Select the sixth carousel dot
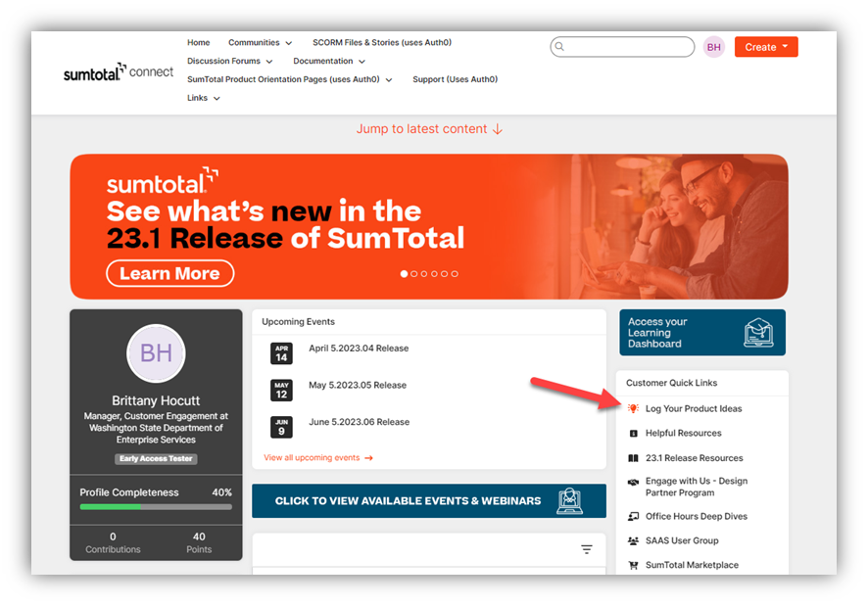The height and width of the screenshot is (606, 868). [x=455, y=274]
